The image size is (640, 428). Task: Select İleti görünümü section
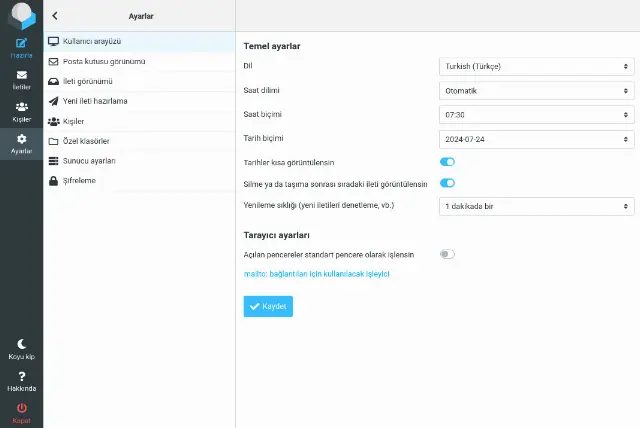click(139, 82)
